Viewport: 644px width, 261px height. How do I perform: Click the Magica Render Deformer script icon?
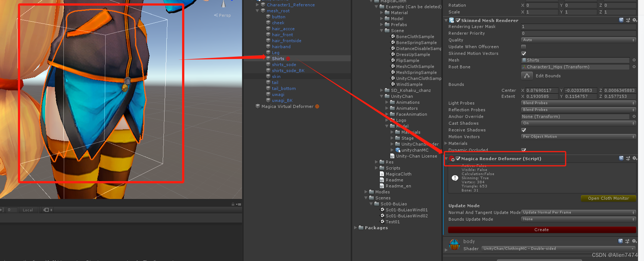point(452,159)
